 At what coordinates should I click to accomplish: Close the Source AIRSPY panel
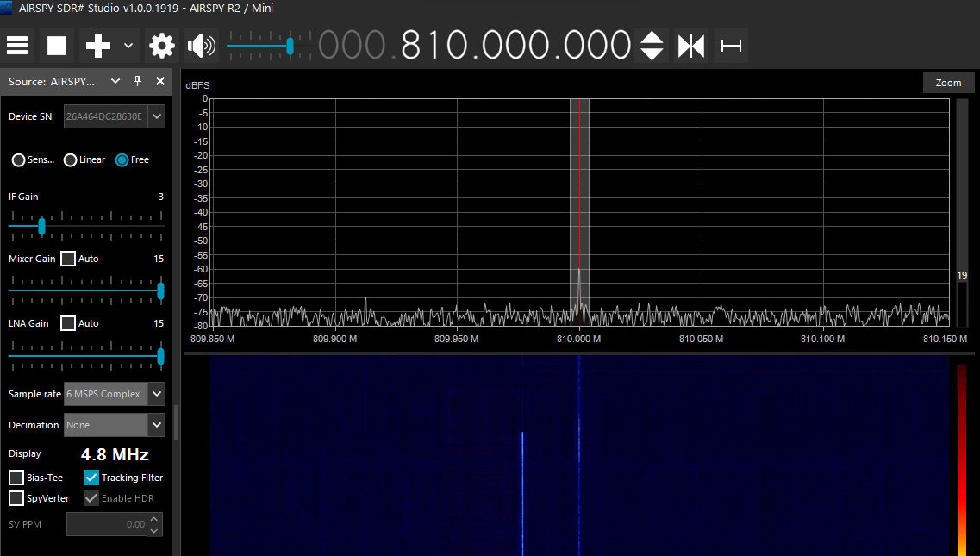point(160,81)
